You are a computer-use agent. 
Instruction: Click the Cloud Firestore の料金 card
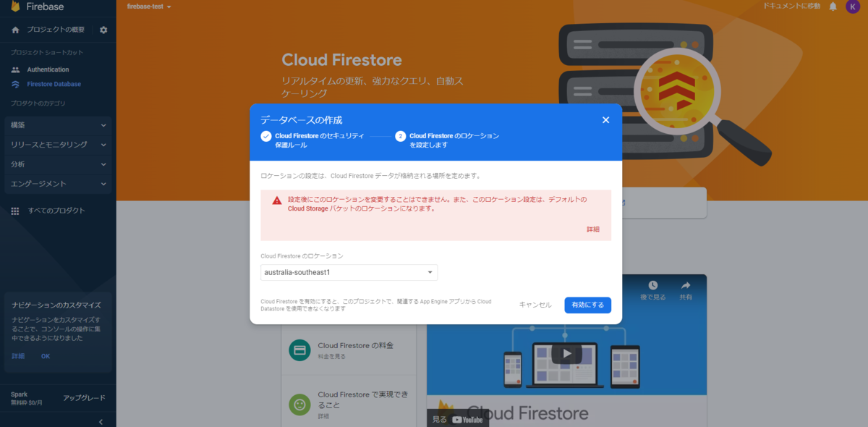[x=349, y=350]
